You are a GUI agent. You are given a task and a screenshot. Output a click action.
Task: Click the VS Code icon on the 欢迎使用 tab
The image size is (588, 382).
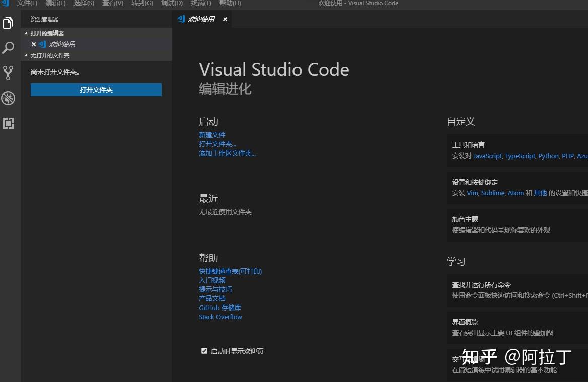[x=181, y=19]
